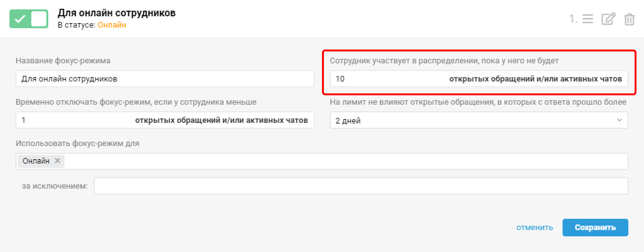The width and height of the screenshot is (644, 252).
Task: Click the order number 1. in header
Action: [x=573, y=19]
